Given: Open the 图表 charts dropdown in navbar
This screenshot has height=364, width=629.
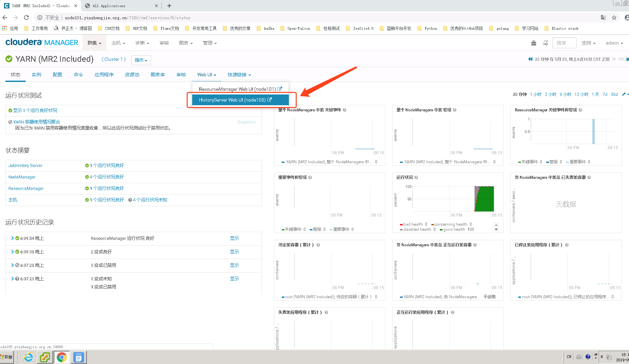Looking at the screenshot, I should click(186, 43).
